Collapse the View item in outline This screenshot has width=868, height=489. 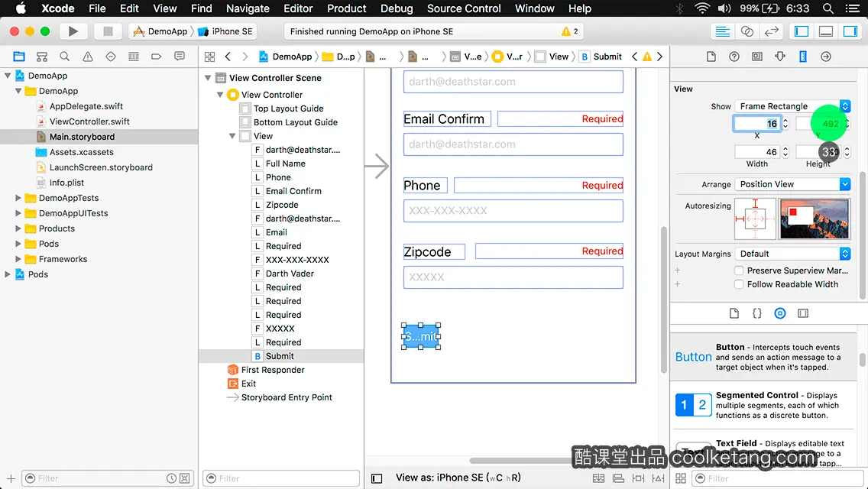(x=232, y=136)
